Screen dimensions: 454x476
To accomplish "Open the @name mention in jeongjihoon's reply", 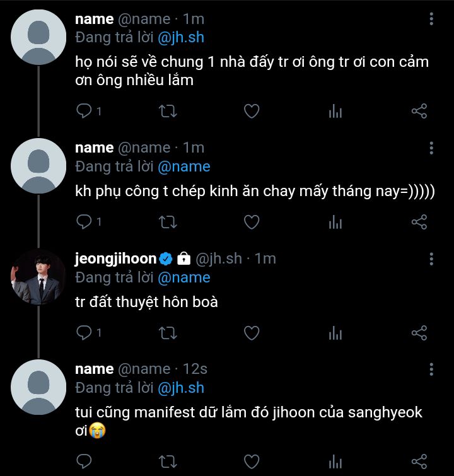I will point(183,277).
